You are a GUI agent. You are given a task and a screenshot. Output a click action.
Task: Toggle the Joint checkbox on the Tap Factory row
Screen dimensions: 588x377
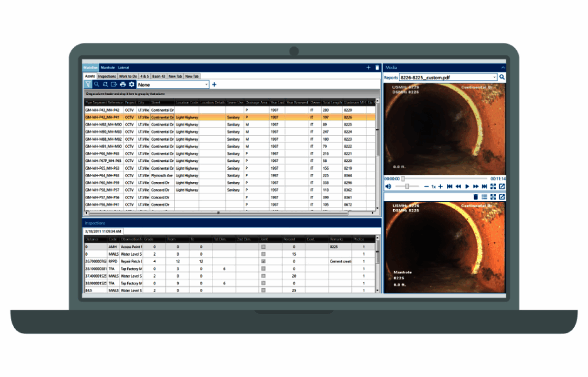(264, 268)
